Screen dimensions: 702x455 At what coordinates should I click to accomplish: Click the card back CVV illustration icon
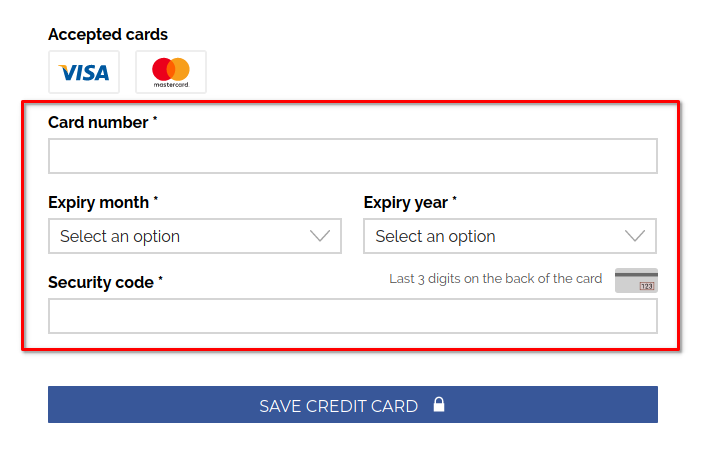coord(636,280)
